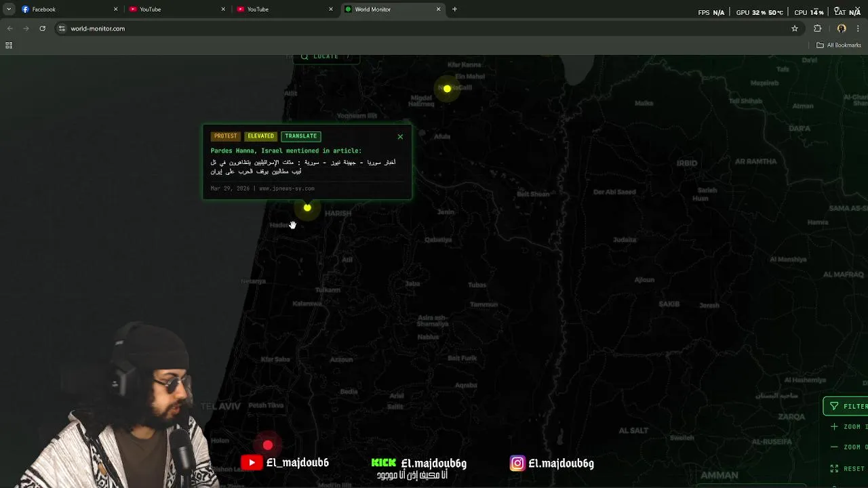Click the Qabatiya map label

pyautogui.click(x=438, y=240)
